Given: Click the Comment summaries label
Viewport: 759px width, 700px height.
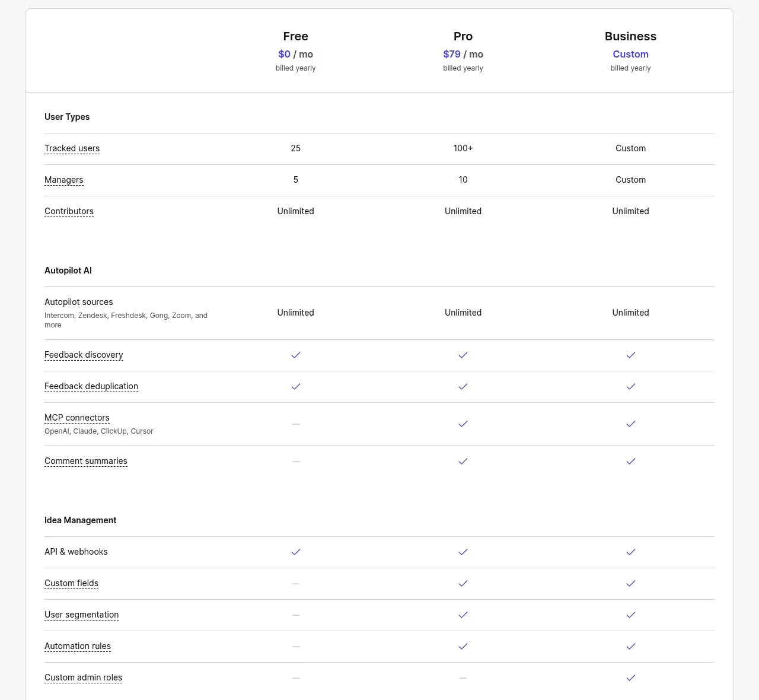Looking at the screenshot, I should pos(86,461).
